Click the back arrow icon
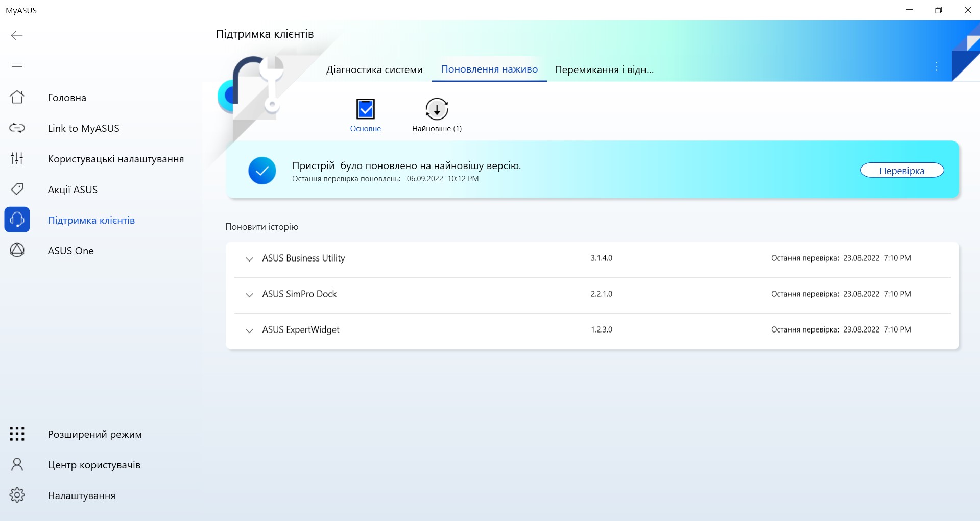Image resolution: width=980 pixels, height=521 pixels. (17, 35)
